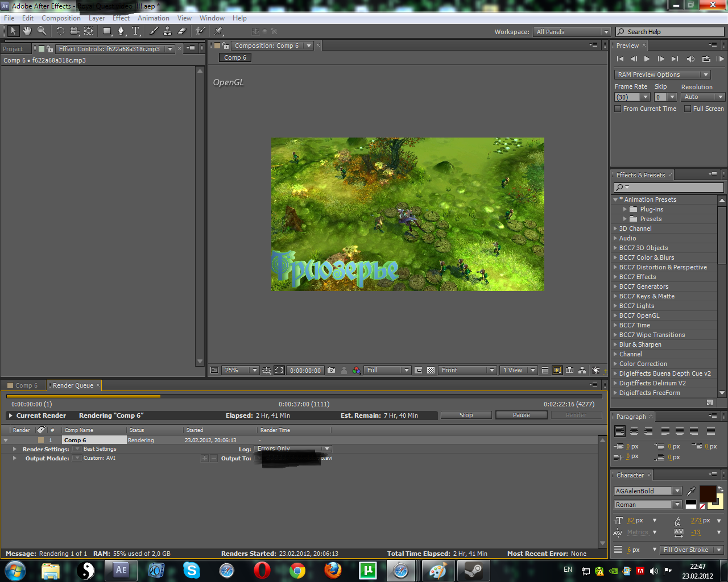Select the Horizontal Type tool
Image resolution: width=728 pixels, height=582 pixels.
click(x=135, y=31)
